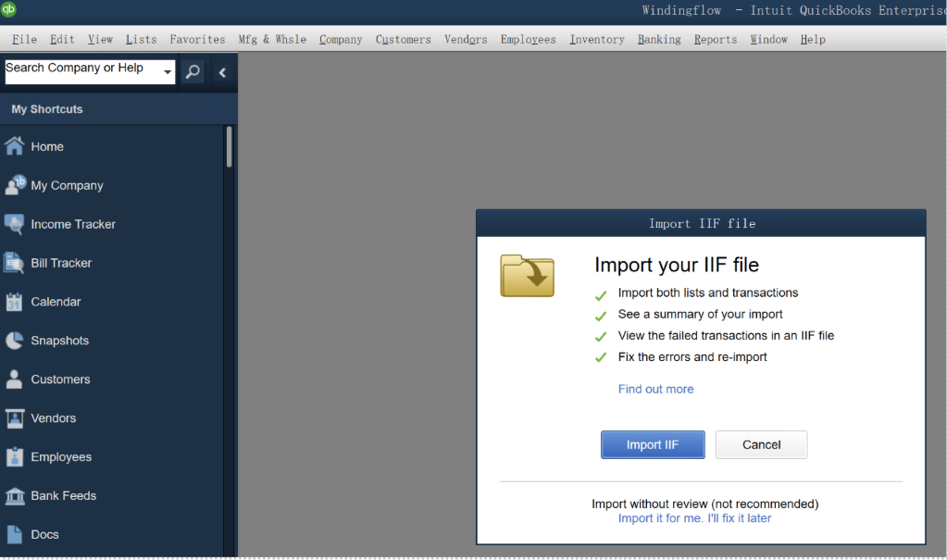Open the Vendors menu in menu bar
This screenshot has height=560, width=947.
[466, 39]
